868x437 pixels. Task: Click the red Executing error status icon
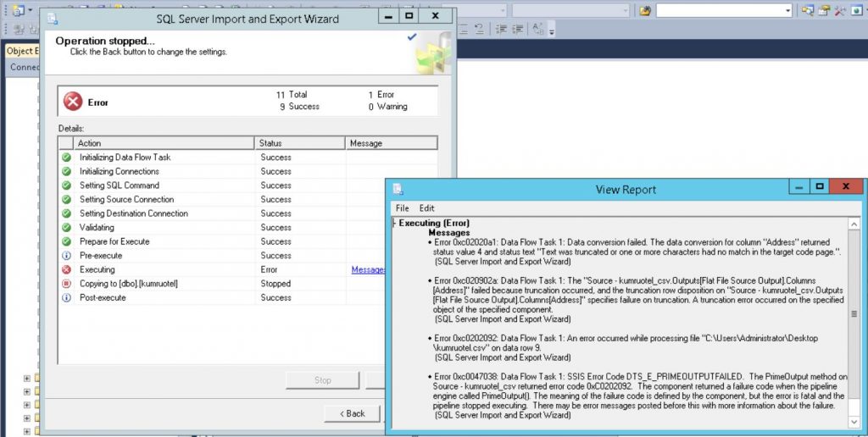pos(66,269)
